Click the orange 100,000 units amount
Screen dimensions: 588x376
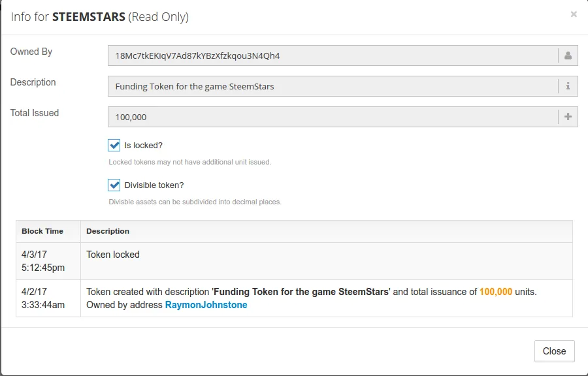pos(495,292)
